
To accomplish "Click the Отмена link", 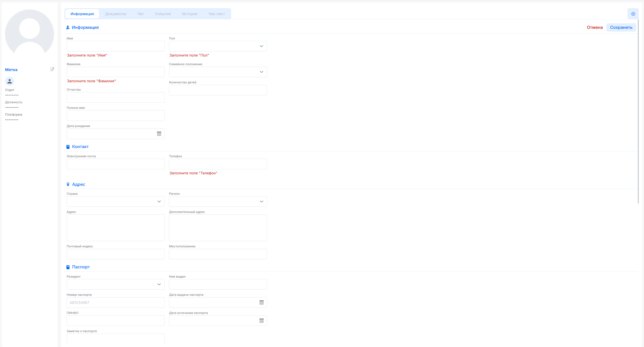I will [594, 27].
